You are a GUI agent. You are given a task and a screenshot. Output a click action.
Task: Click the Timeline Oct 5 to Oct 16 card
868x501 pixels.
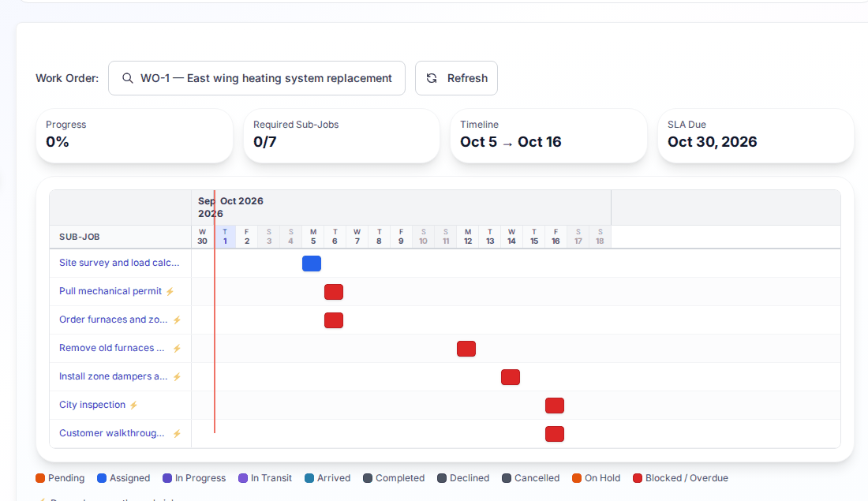pyautogui.click(x=548, y=136)
